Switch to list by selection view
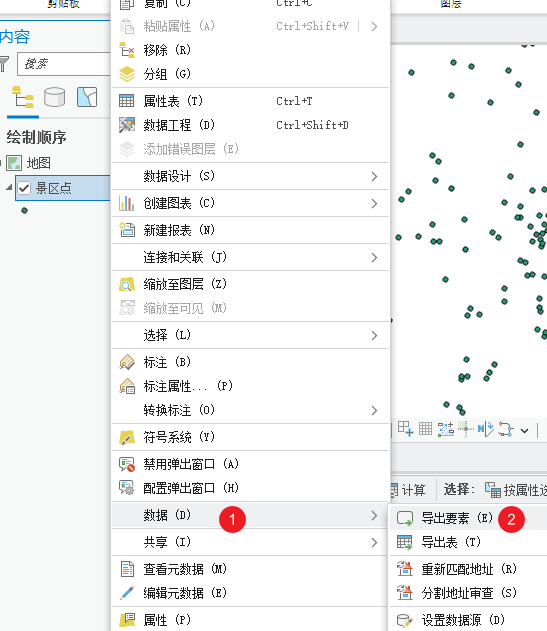 (87, 97)
